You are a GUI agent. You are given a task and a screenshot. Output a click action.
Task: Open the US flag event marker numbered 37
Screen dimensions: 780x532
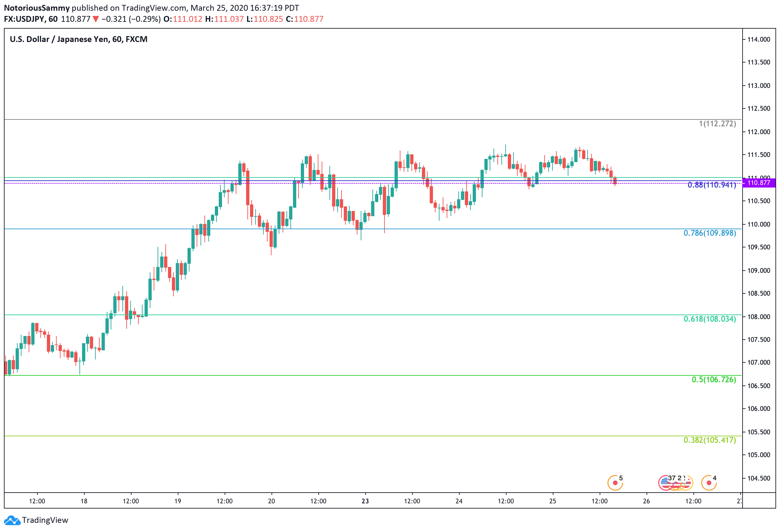pos(666,483)
